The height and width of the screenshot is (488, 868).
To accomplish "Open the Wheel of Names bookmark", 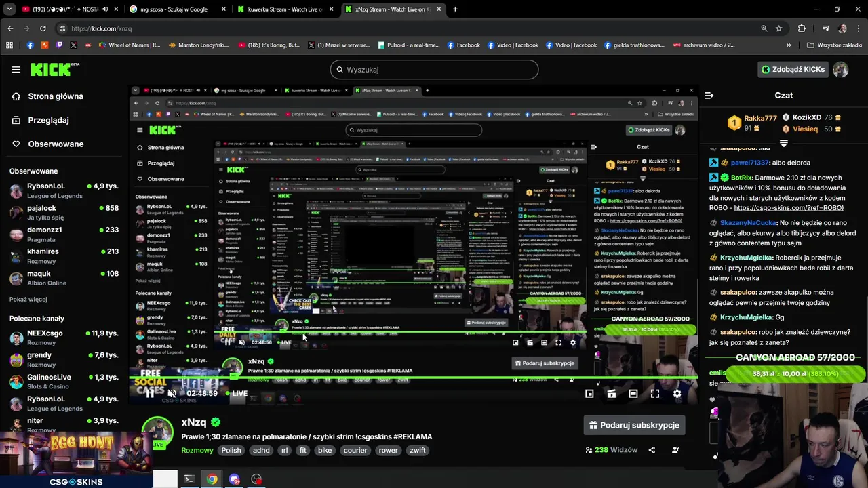I will click(130, 45).
